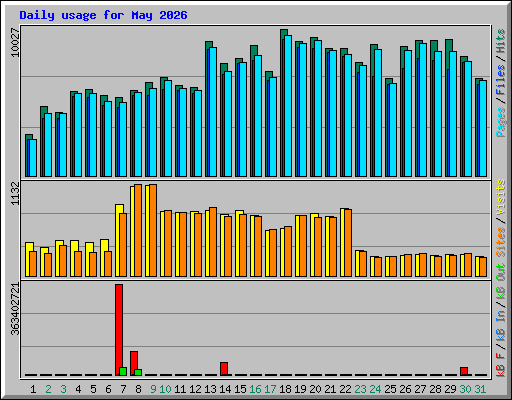Click the 'Visits' legend label
Viewport: 512px width, 400px height.
(501, 197)
